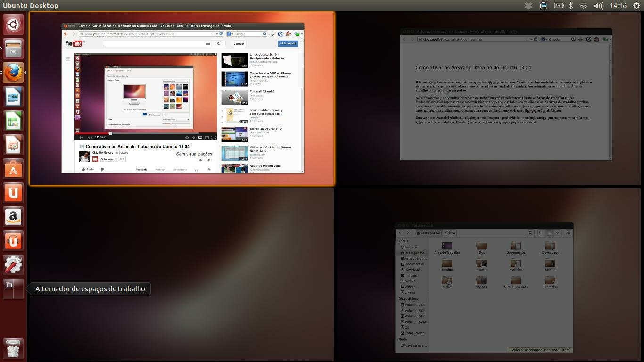Viewport: 644px width, 362px height.
Task: Open the Ubuntu Dash home launcher icon
Action: 13,25
